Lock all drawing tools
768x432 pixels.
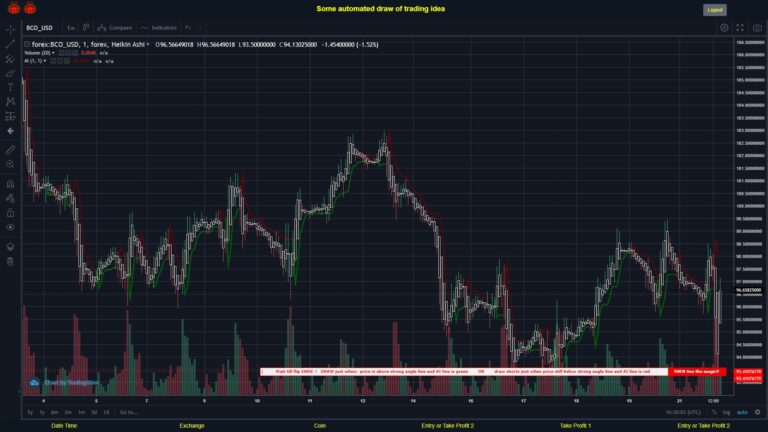[10, 213]
